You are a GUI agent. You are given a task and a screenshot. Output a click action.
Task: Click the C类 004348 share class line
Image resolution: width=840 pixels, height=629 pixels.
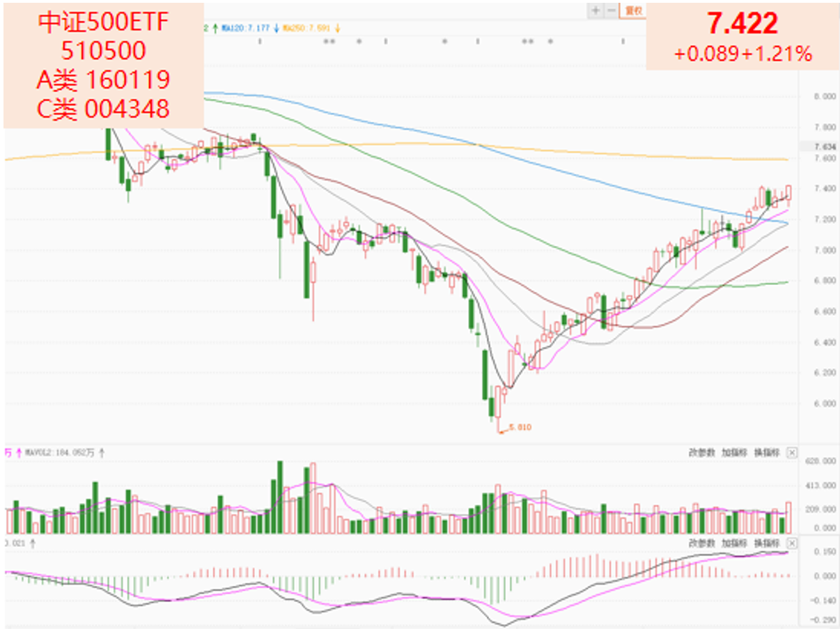tap(104, 109)
